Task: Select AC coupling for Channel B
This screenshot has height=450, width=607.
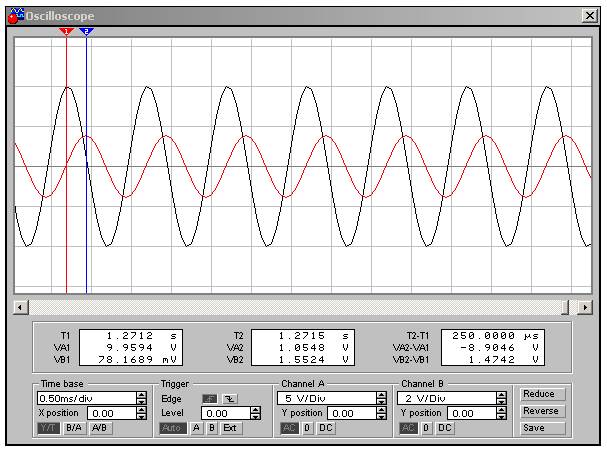Action: pyautogui.click(x=409, y=428)
